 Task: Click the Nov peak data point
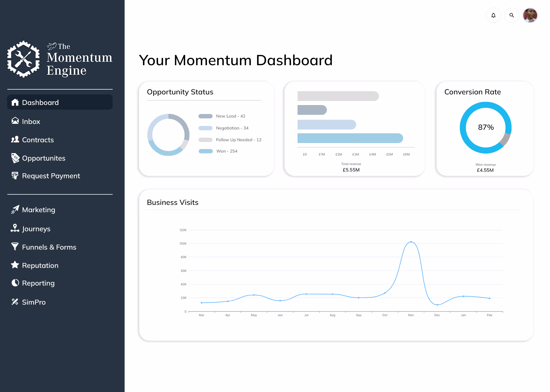point(411,242)
